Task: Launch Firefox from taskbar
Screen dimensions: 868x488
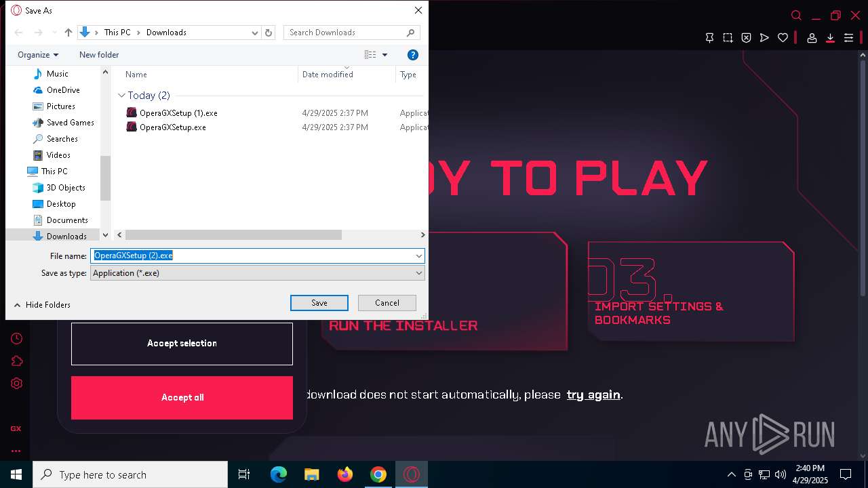Action: click(x=345, y=474)
